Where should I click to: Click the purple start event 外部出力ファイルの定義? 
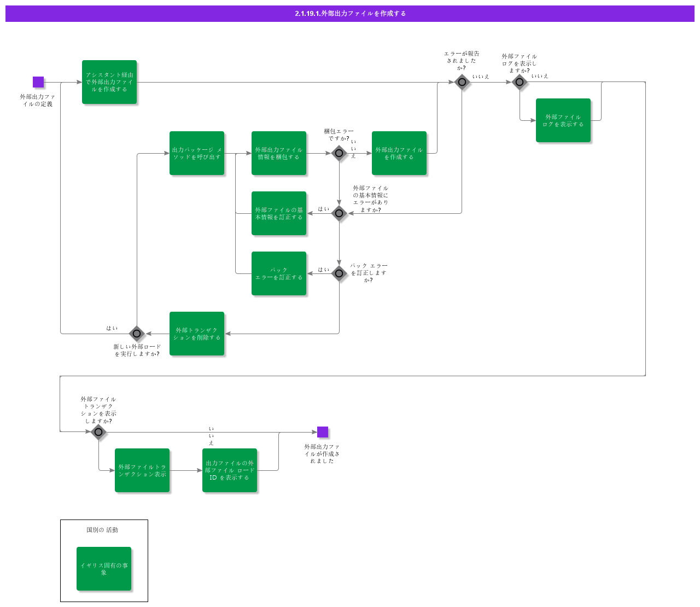[x=38, y=82]
